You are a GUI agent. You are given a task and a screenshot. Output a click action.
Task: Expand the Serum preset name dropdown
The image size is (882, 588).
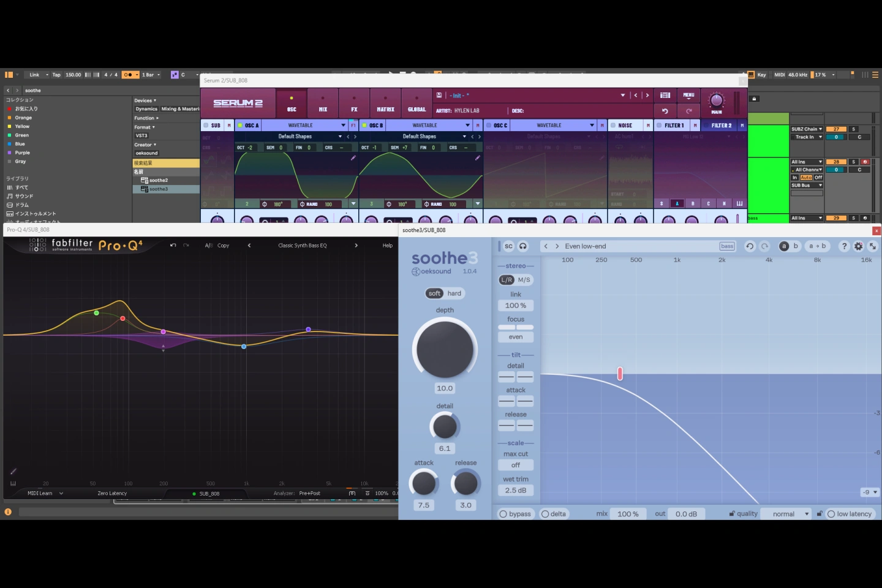623,96
